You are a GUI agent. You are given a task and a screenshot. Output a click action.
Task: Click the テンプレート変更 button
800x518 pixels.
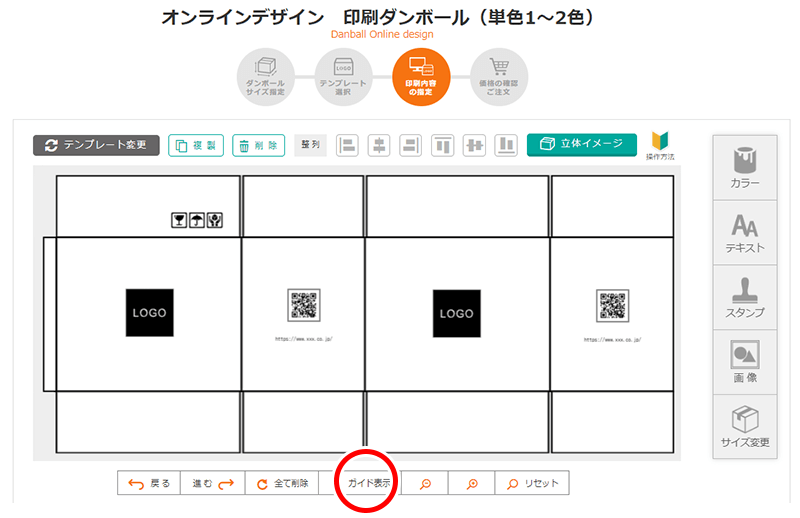click(96, 145)
